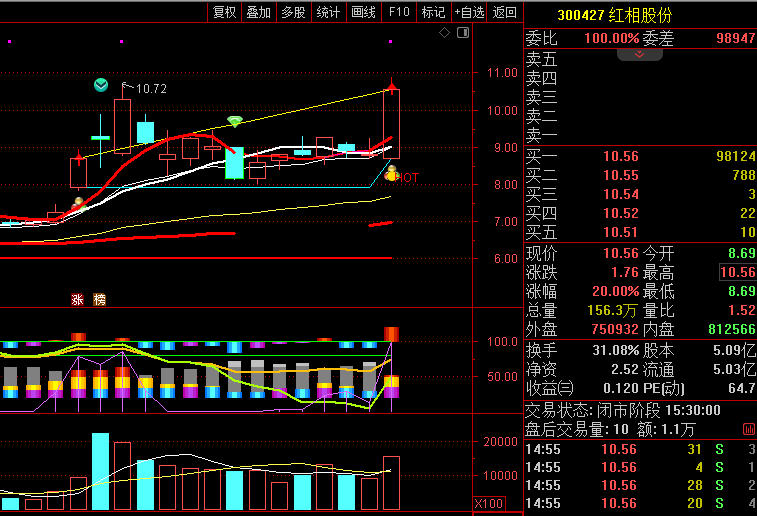The width and height of the screenshot is (757, 516).
Task: Click the small diamond icon top-right of chart
Action: 445,33
